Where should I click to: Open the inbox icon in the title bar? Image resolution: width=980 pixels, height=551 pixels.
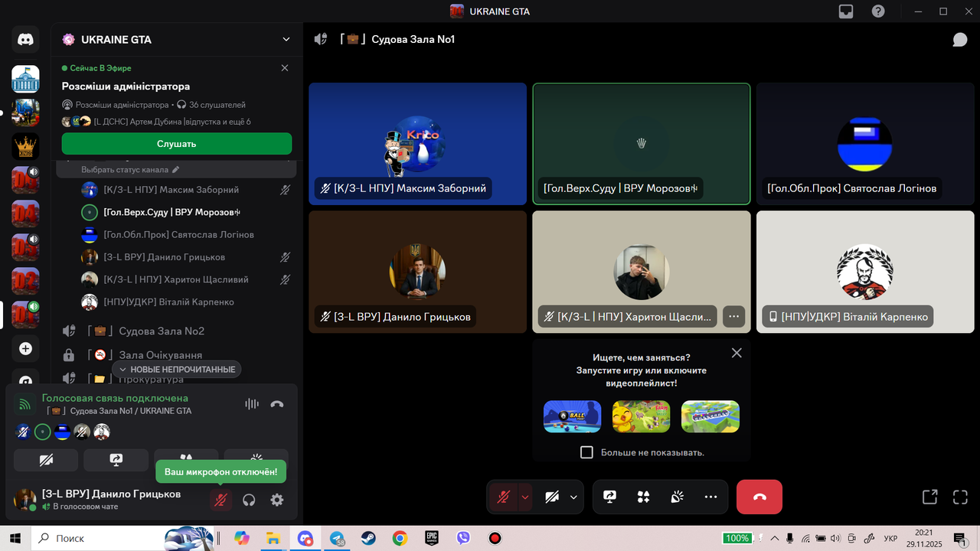click(846, 11)
